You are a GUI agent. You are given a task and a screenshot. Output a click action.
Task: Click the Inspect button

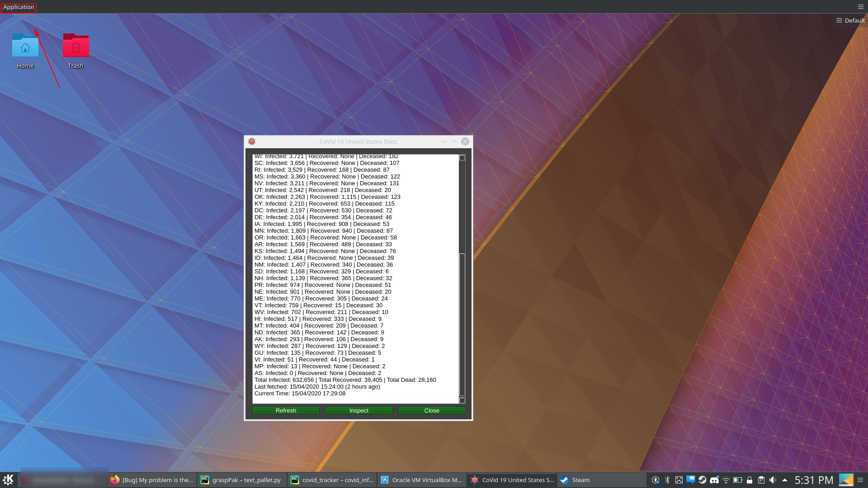click(x=359, y=410)
